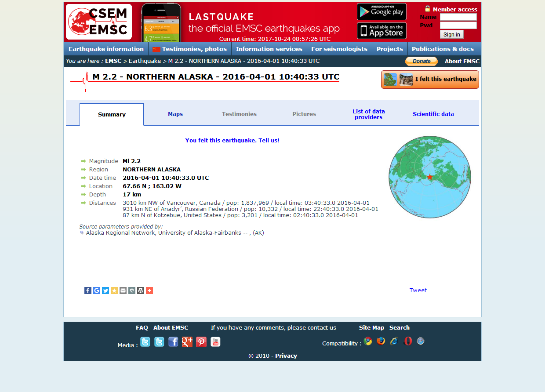This screenshot has width=545, height=392.
Task: Click the print icon in share bar
Action: (x=132, y=290)
